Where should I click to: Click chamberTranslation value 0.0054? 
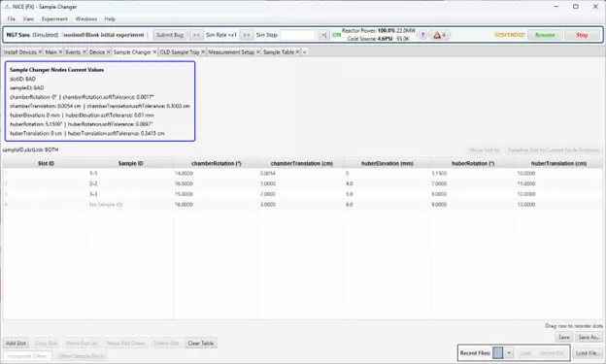pos(301,174)
